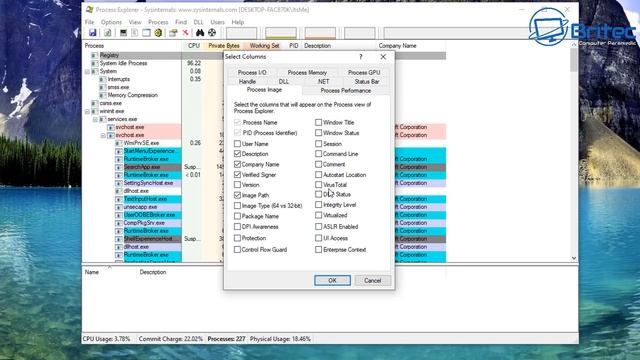The height and width of the screenshot is (360, 640).
Task: Toggle the Show Process Tree toolbar icon
Action: click(135, 33)
